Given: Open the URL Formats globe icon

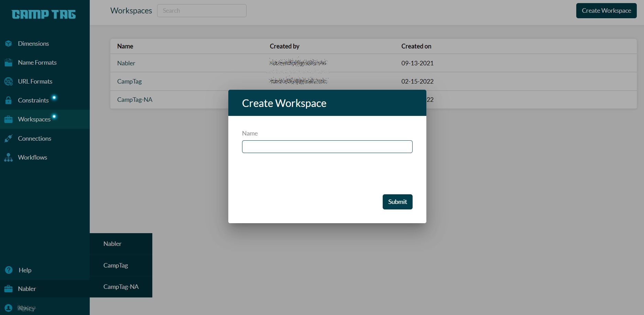Looking at the screenshot, I should (x=8, y=81).
